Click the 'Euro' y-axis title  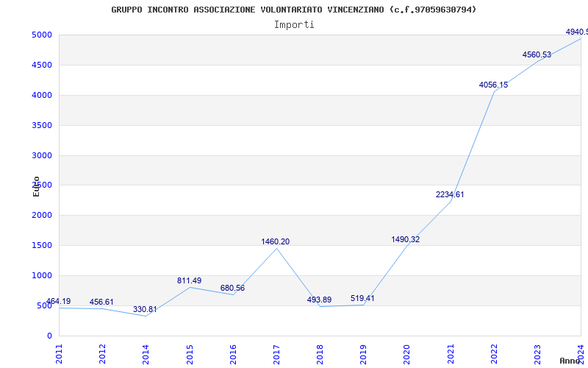pos(36,186)
